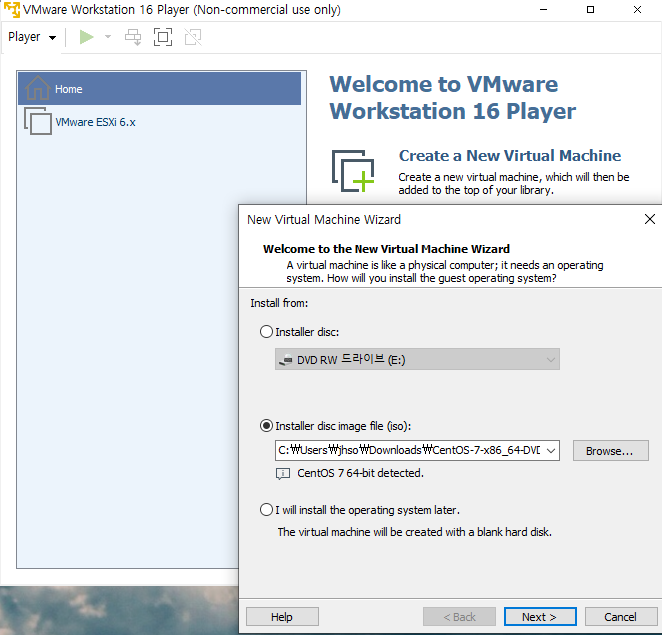Click Cancel in the wizard

tap(621, 617)
